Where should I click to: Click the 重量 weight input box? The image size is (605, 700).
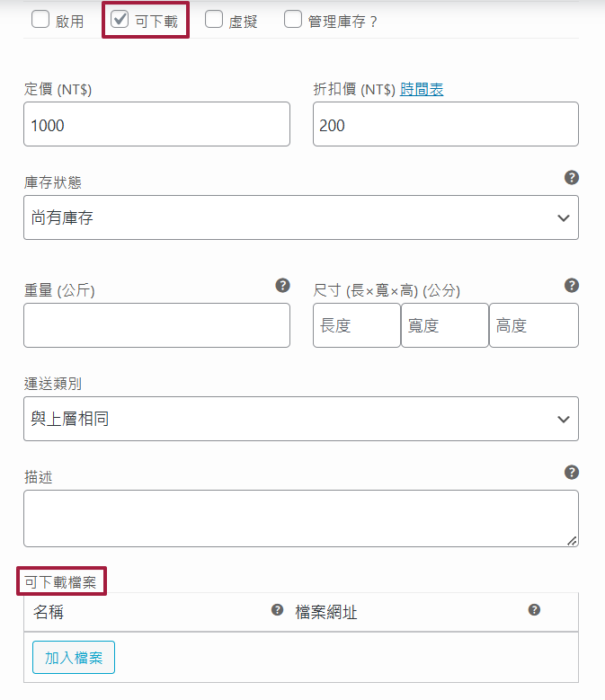pos(156,325)
